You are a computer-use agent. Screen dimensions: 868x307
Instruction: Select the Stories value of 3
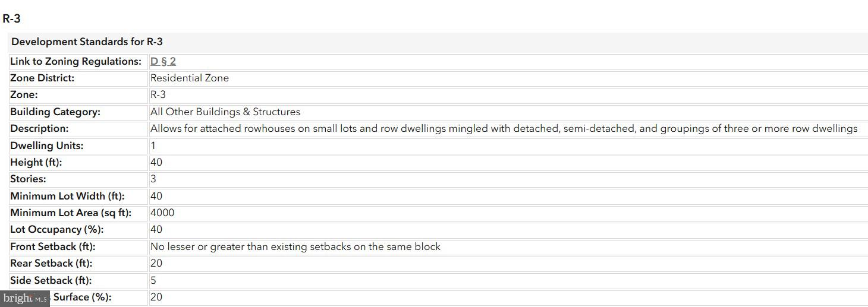coord(153,179)
